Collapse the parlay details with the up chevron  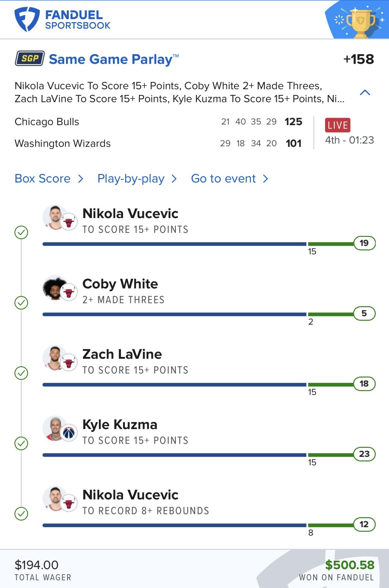click(x=365, y=92)
